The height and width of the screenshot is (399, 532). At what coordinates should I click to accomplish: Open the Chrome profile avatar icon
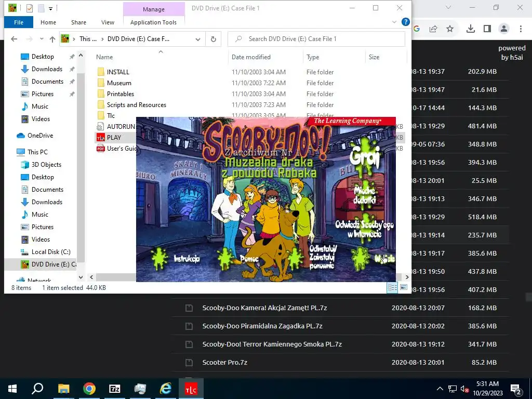[x=504, y=29]
